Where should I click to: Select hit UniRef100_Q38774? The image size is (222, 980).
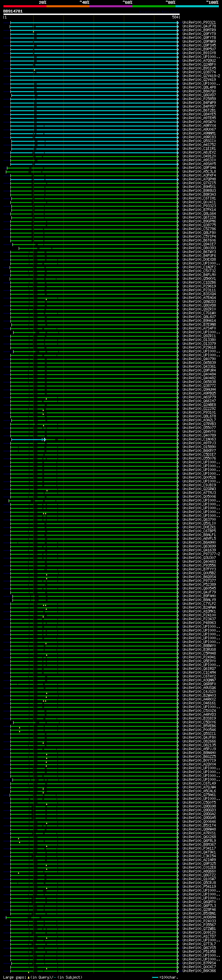coord(199,72)
